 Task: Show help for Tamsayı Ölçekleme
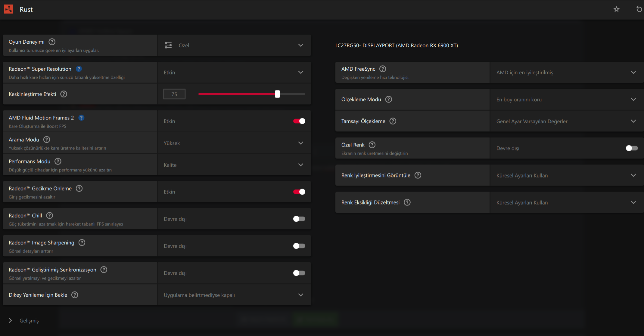(x=393, y=121)
